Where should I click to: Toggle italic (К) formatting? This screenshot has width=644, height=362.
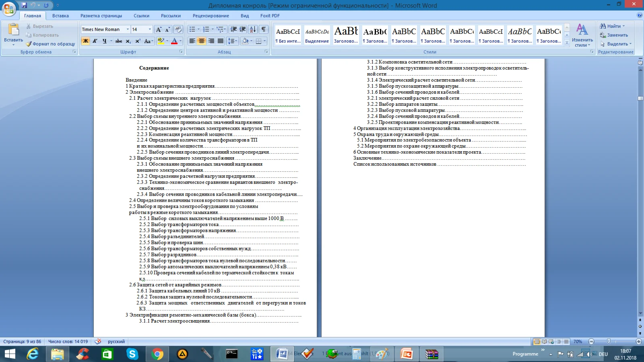click(x=95, y=41)
